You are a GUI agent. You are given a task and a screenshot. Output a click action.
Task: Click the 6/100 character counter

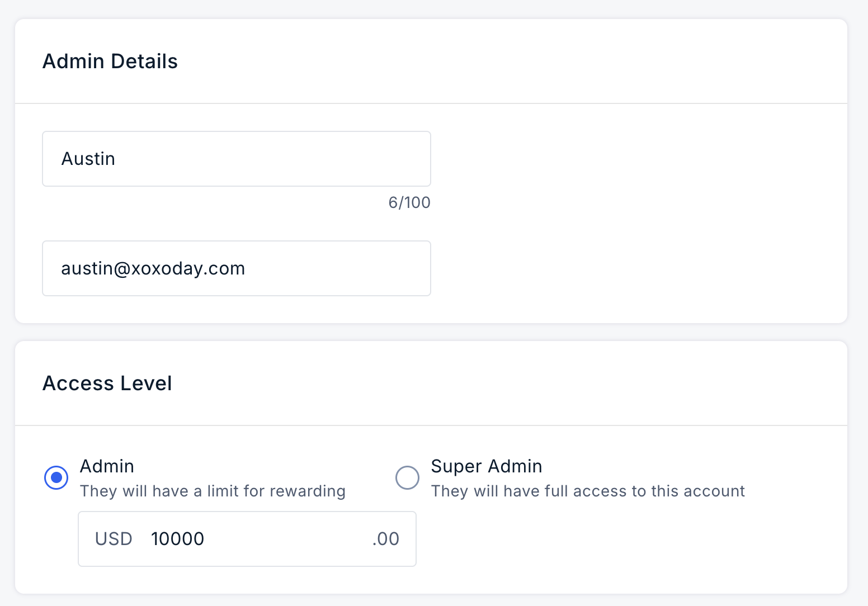pyautogui.click(x=409, y=202)
